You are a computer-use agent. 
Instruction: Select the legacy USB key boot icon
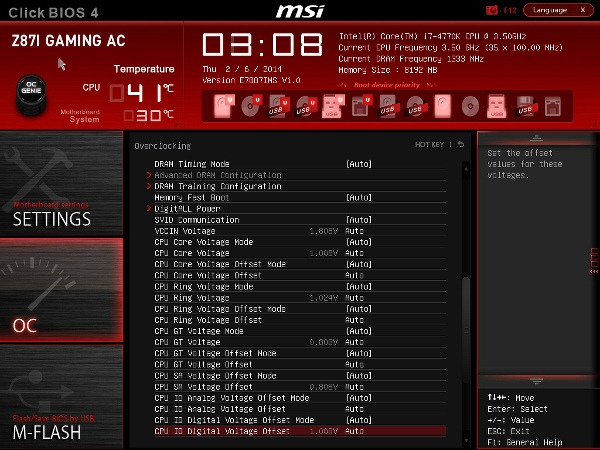[497, 106]
